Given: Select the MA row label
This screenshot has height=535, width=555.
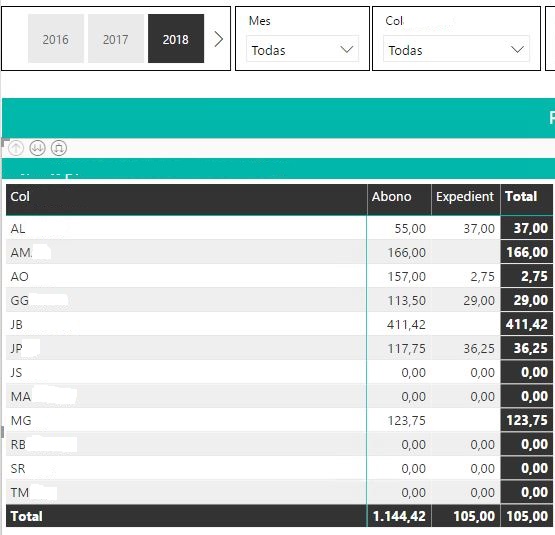Looking at the screenshot, I should [x=21, y=397].
